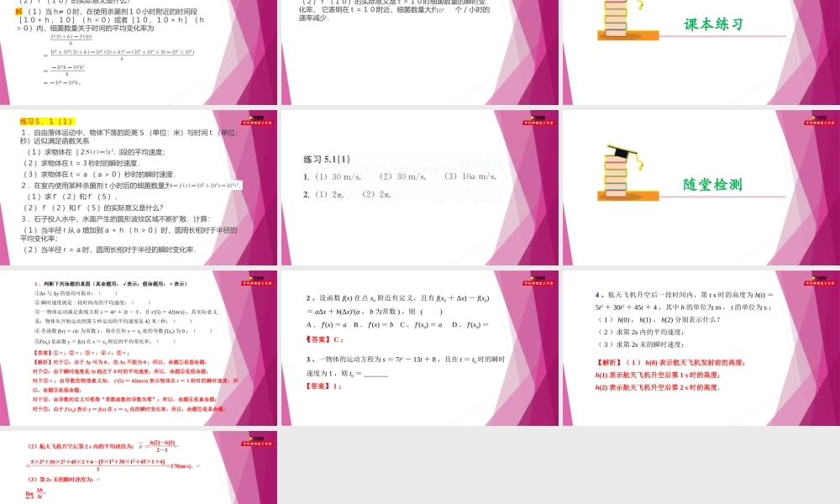Viewport: 840px width, 504px height.
Task: Open the first slide starting with 解（1）
Action: pos(139,50)
